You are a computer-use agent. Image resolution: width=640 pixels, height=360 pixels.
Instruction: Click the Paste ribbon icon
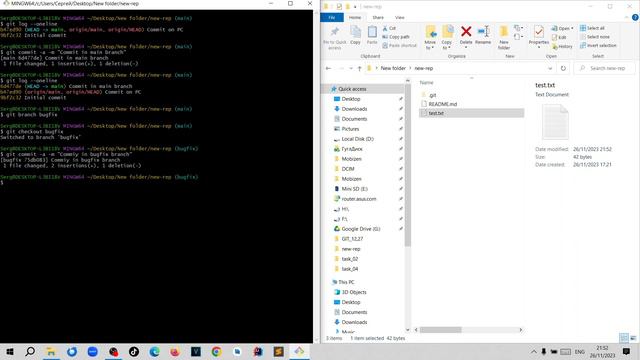point(372,35)
